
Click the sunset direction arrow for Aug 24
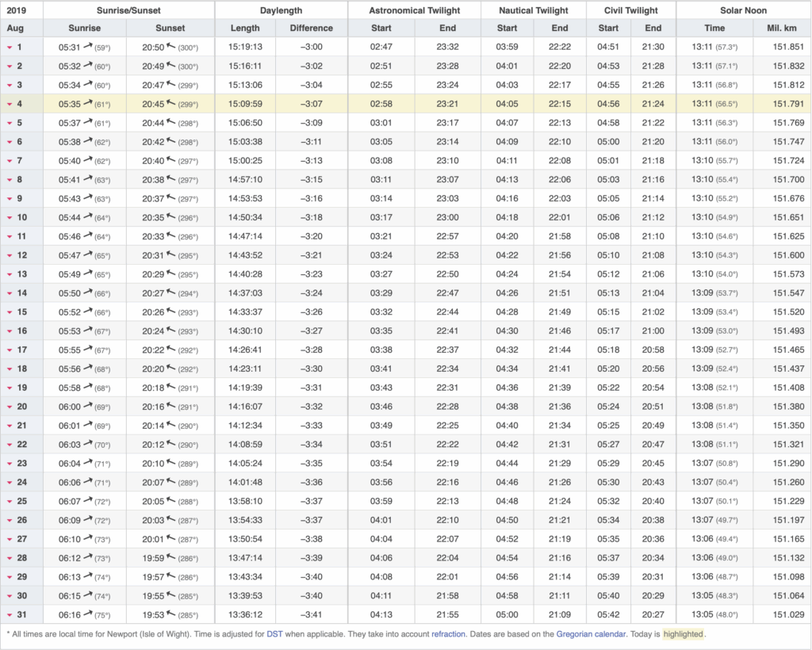pyautogui.click(x=171, y=482)
